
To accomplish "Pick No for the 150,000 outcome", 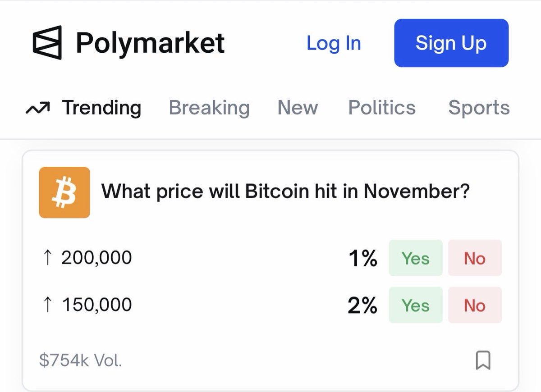I will click(x=475, y=305).
